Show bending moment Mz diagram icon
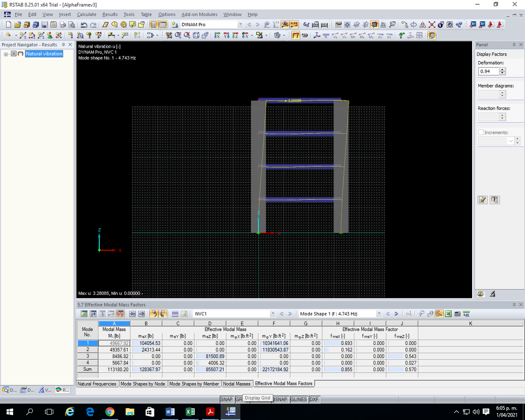Screen dimensions: 525x420 [371, 35]
